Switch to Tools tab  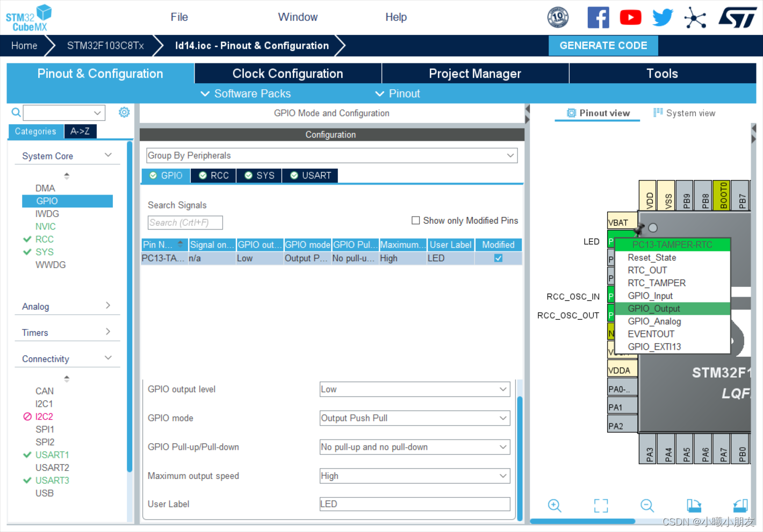tap(662, 74)
